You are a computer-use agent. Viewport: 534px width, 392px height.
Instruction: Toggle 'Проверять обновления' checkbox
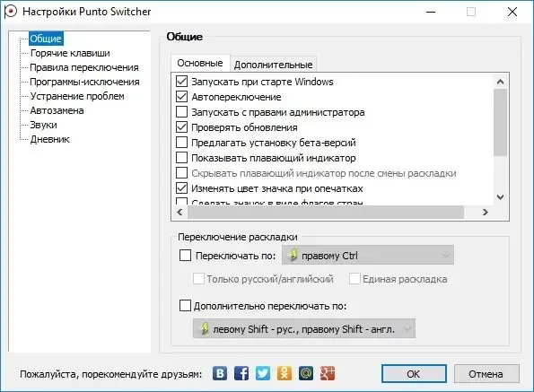[181, 127]
